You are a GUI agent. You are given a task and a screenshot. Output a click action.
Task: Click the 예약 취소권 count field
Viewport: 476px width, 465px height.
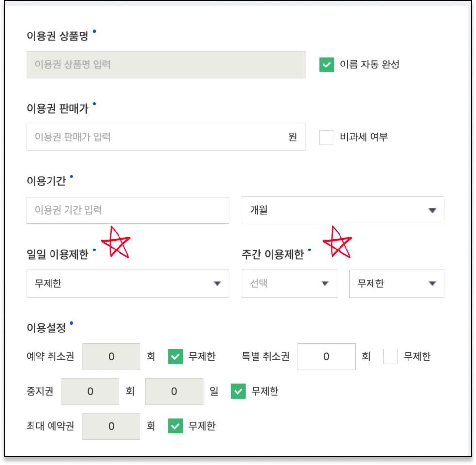pyautogui.click(x=111, y=357)
